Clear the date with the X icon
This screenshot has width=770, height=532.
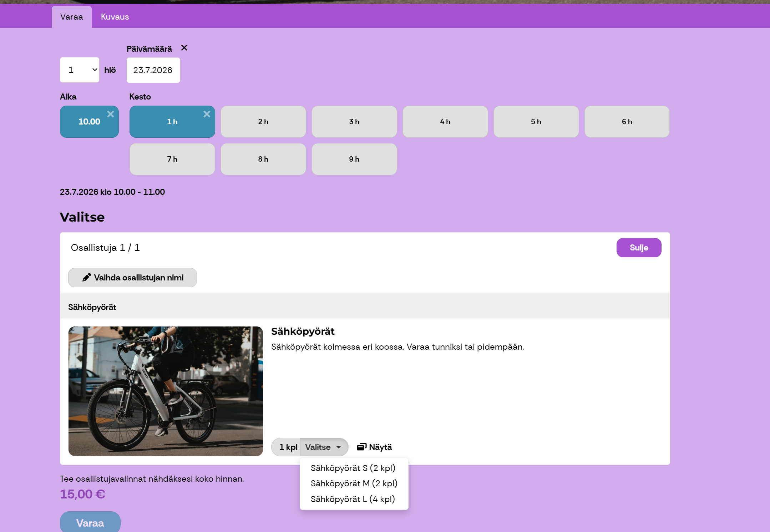coord(184,48)
